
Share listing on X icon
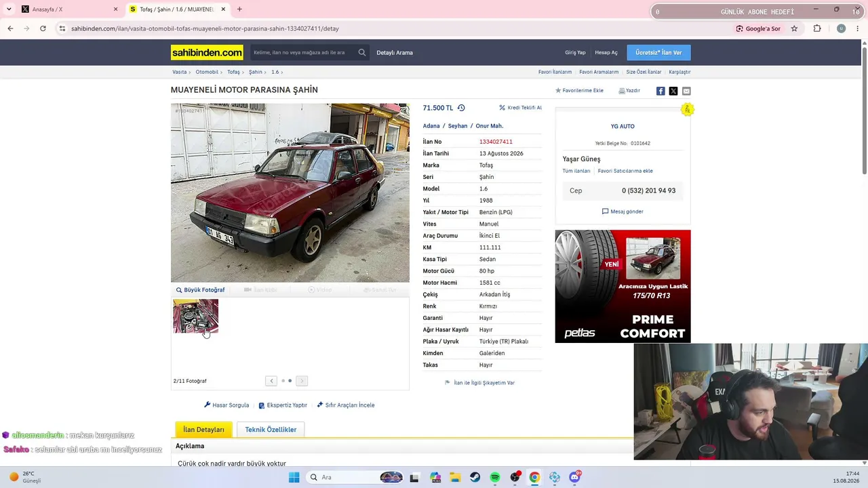pyautogui.click(x=673, y=91)
